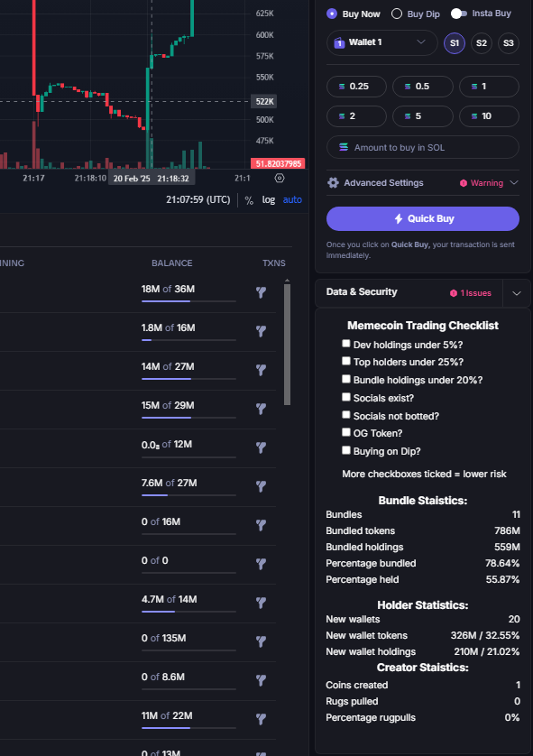The height and width of the screenshot is (756, 533).
Task: Enable the Insta Buy switch
Action: (459, 14)
